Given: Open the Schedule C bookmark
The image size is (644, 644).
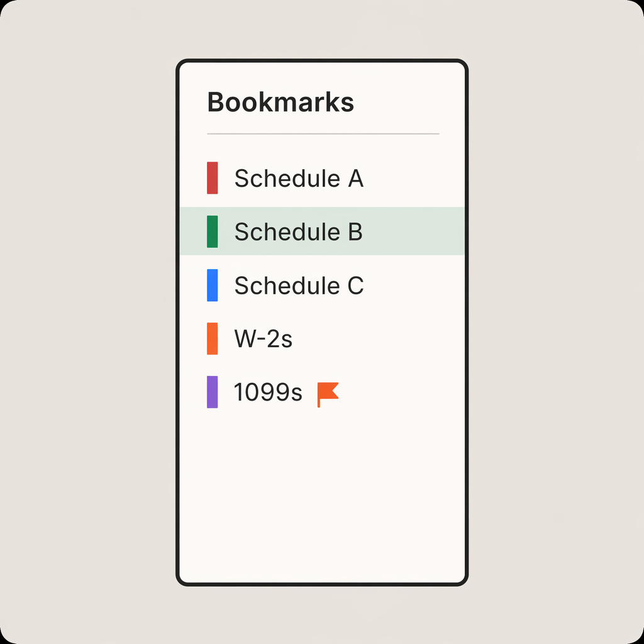Looking at the screenshot, I should 299,285.
